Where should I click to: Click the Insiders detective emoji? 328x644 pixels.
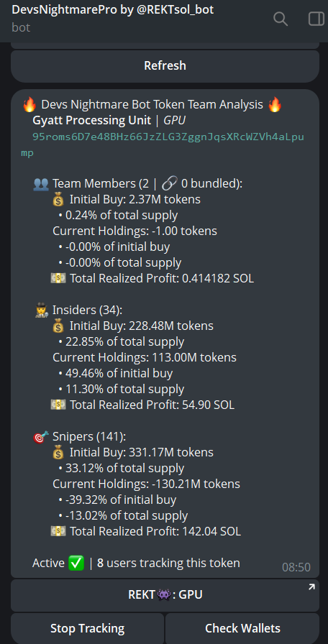42,310
